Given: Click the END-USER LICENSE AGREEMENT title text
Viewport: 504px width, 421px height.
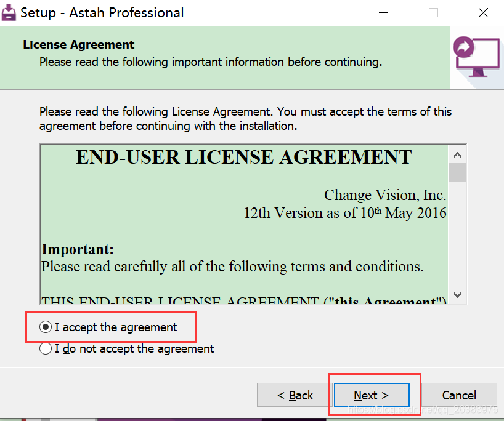Looking at the screenshot, I should click(x=243, y=157).
